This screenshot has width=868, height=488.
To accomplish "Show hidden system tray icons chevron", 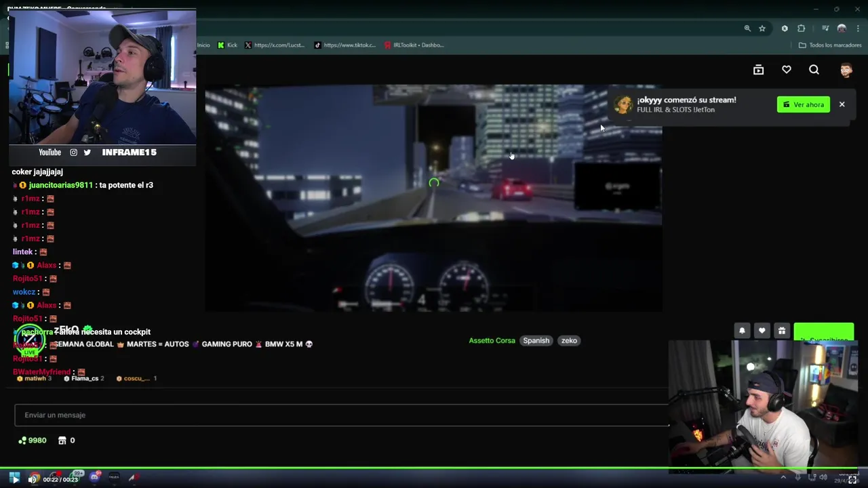I will (x=783, y=477).
